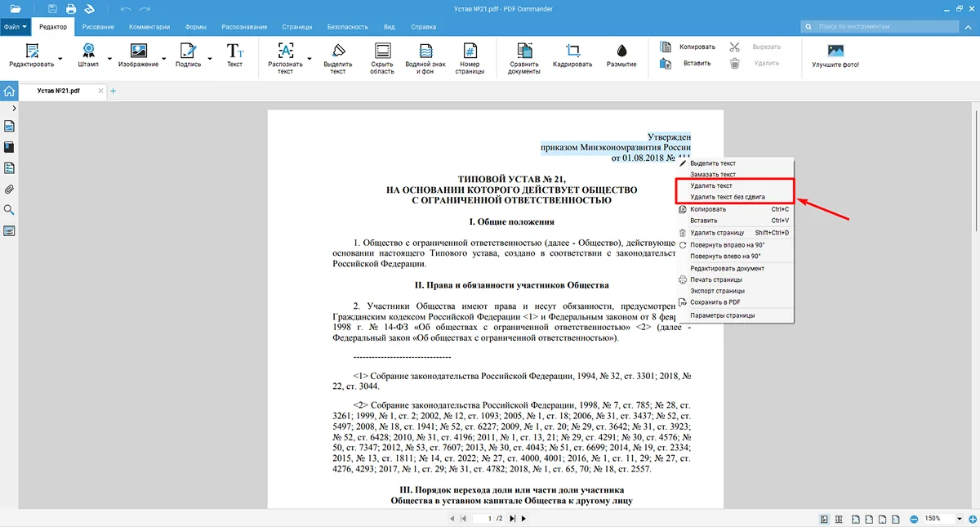Save the document with the floppy disk icon
The height and width of the screenshot is (527, 980).
point(52,9)
